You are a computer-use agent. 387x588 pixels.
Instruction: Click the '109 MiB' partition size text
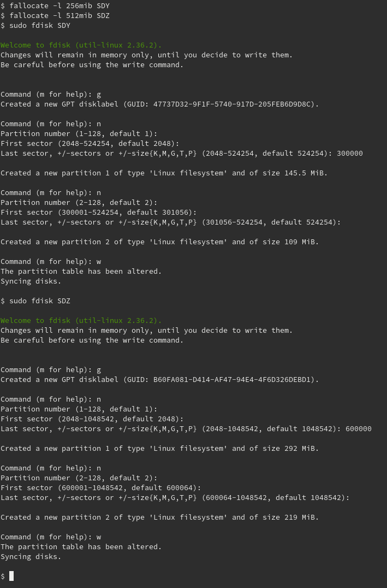coord(299,242)
